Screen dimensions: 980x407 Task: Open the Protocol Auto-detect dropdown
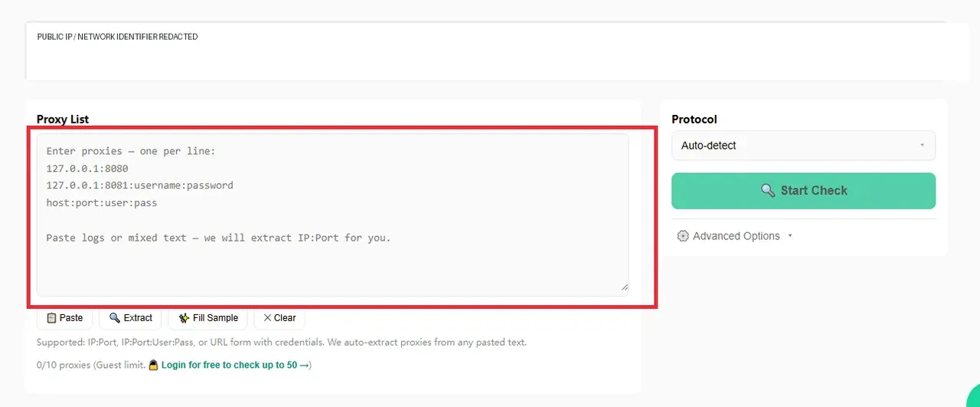click(x=803, y=146)
